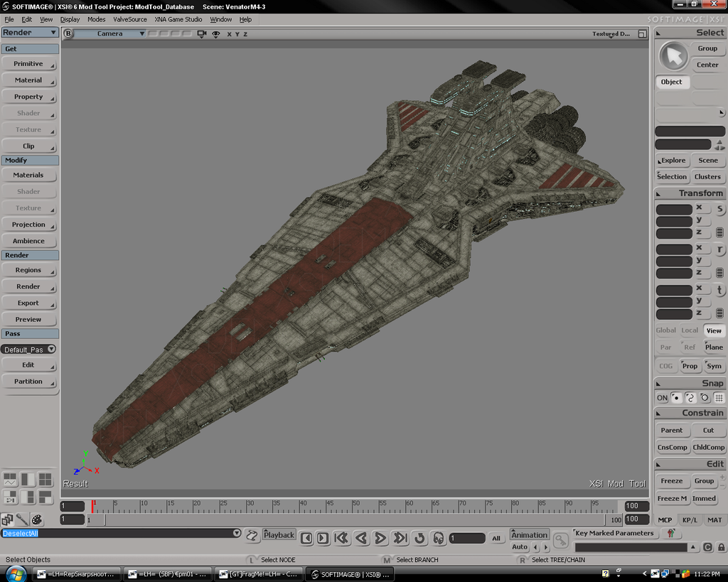Click the red-green keys icon beside Key Marked Parameters
Image resolution: width=728 pixels, height=582 pixels.
tap(670, 533)
